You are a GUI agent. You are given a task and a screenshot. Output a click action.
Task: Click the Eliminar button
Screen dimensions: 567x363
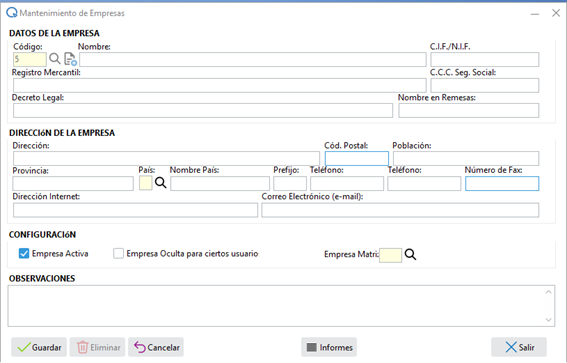[98, 347]
